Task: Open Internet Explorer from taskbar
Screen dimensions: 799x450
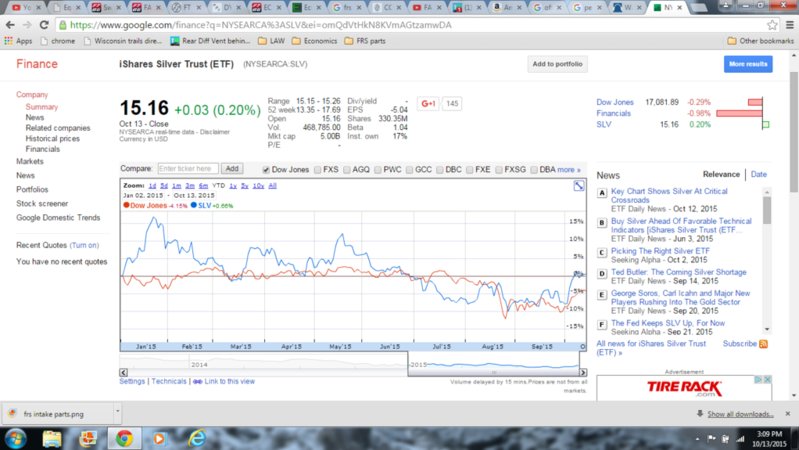Action: tap(197, 438)
